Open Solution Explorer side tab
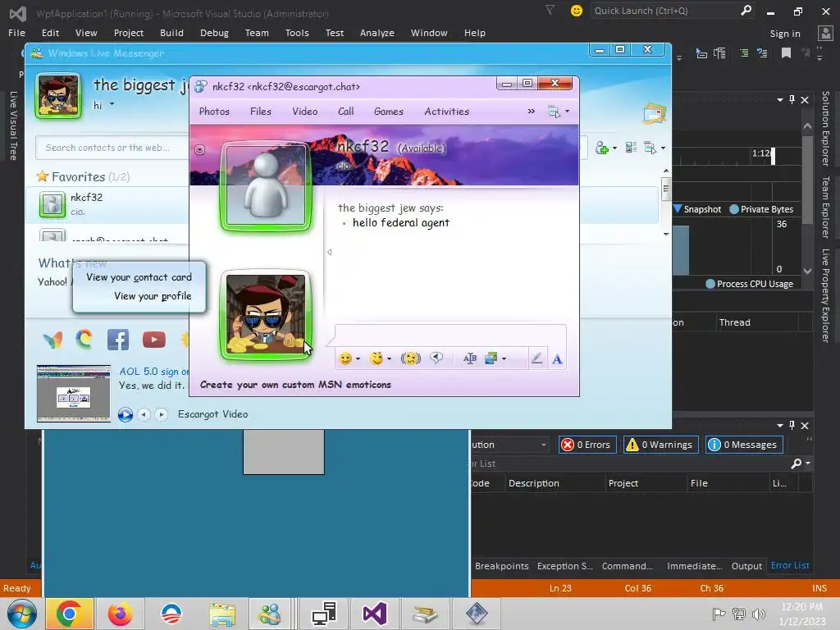The image size is (840, 630). pyautogui.click(x=825, y=128)
